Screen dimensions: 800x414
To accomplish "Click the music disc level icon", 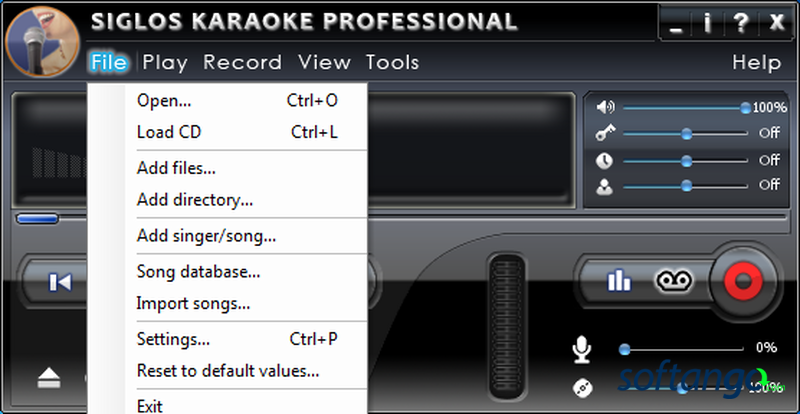I will point(582,388).
